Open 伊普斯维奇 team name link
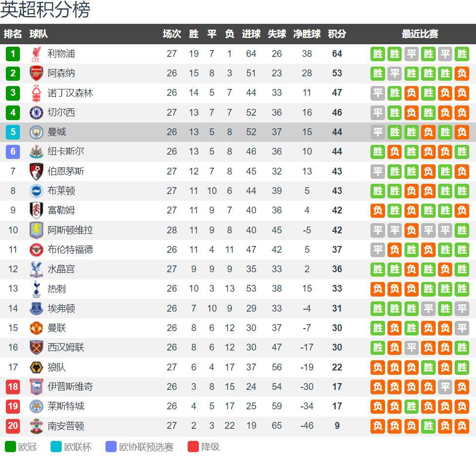476x456 pixels. coord(70,386)
